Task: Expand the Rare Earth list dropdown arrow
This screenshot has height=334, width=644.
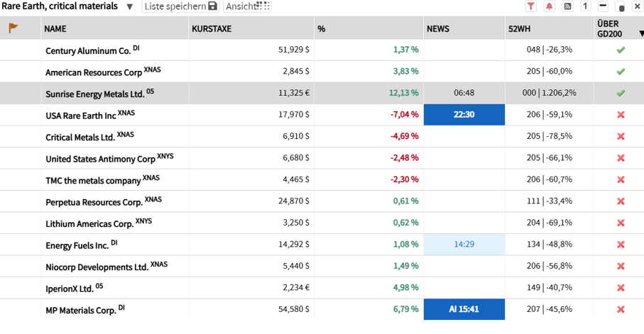Action: tap(129, 6)
